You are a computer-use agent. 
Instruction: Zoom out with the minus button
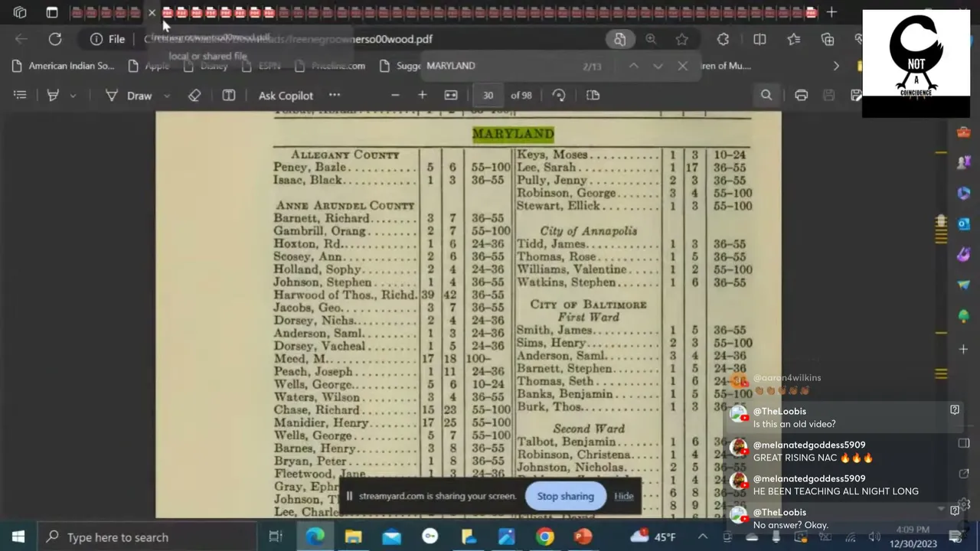click(395, 95)
